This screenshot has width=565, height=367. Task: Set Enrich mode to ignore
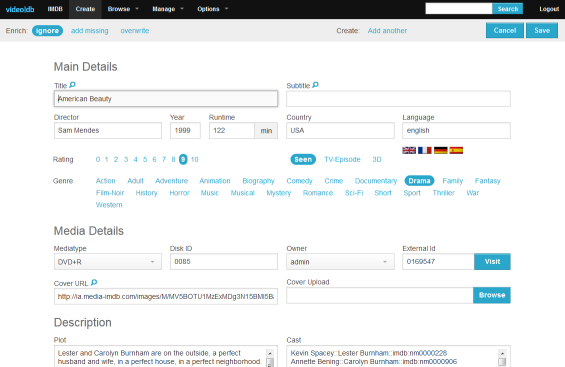[47, 31]
